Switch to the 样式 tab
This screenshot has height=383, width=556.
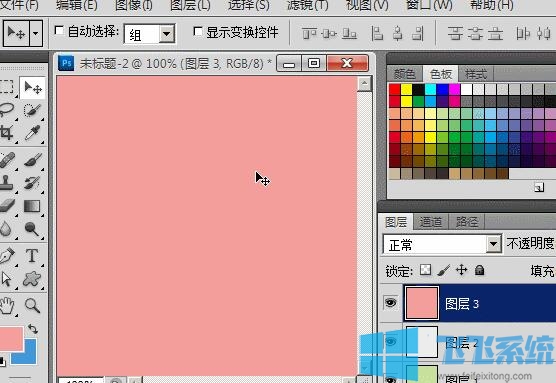pos(476,74)
